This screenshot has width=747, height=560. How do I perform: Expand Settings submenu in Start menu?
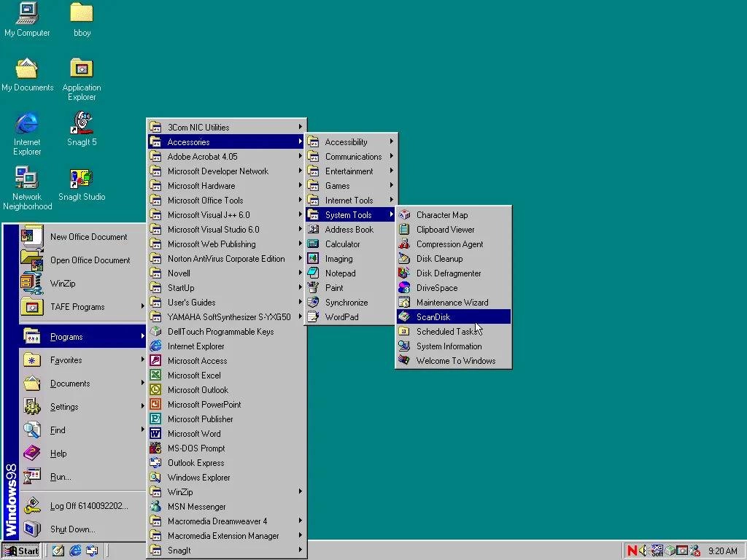click(83, 407)
